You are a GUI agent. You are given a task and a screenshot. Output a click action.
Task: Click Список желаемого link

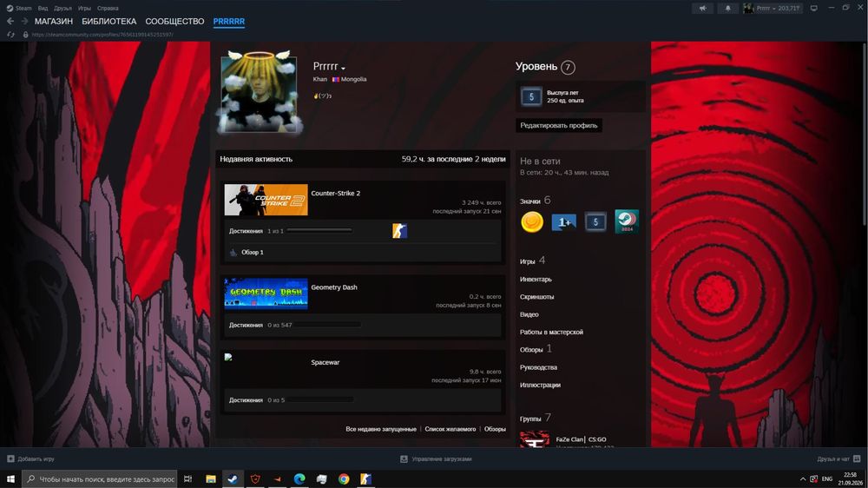450,429
